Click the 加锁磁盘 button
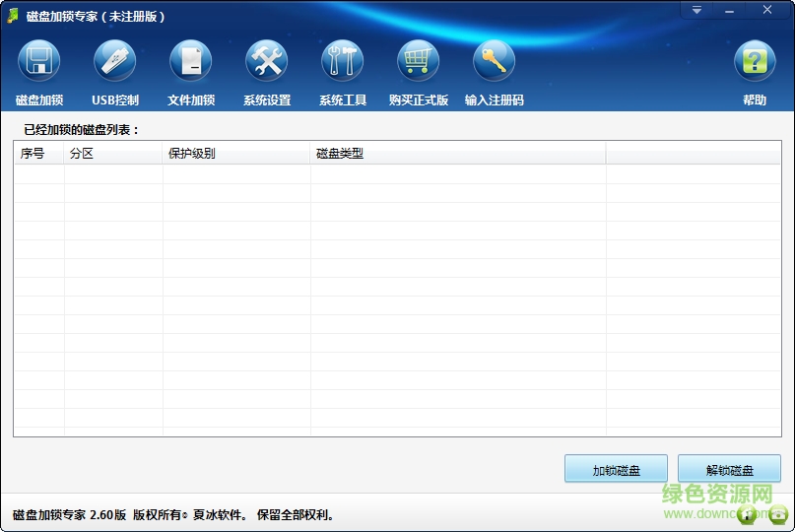Screen dimensions: 795x532 [x=616, y=470]
